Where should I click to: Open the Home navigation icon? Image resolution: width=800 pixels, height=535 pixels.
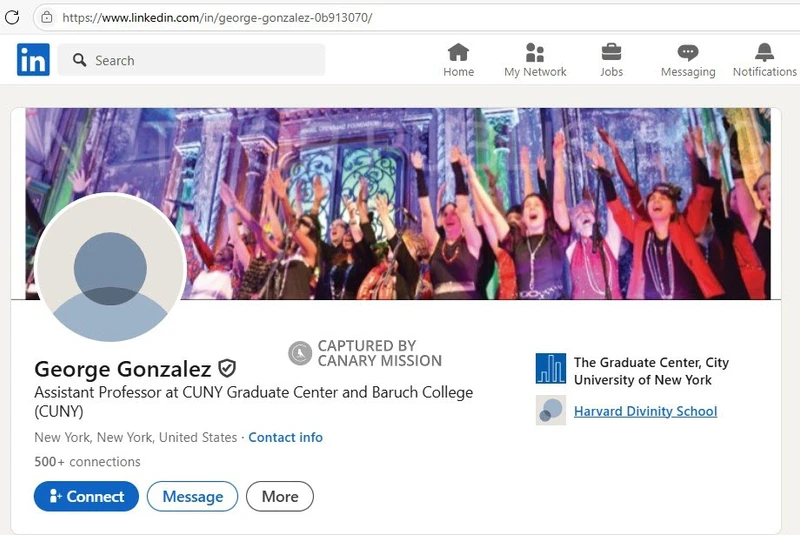pos(458,53)
